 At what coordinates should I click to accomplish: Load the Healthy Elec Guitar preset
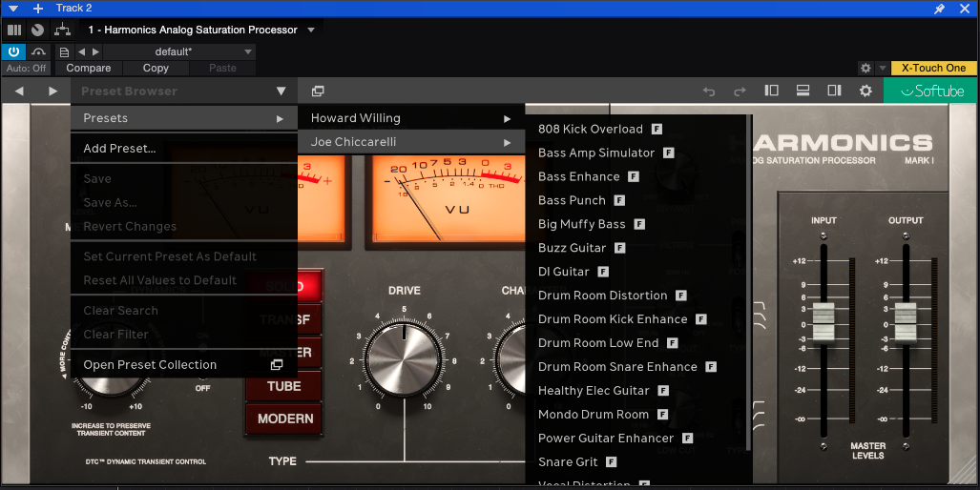point(636,390)
